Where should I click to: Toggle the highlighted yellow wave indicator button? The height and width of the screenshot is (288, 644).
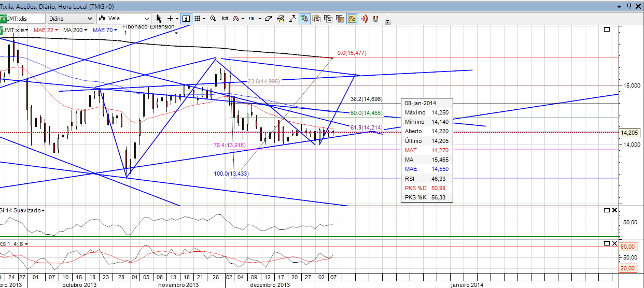click(352, 18)
